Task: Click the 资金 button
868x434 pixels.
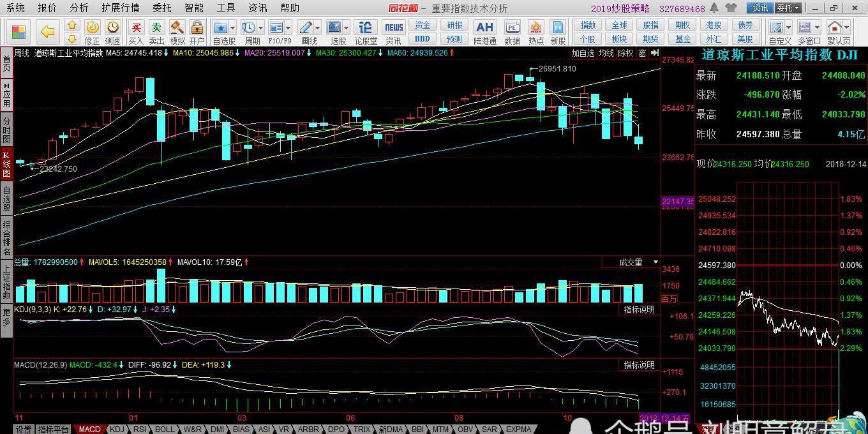Action: [423, 25]
